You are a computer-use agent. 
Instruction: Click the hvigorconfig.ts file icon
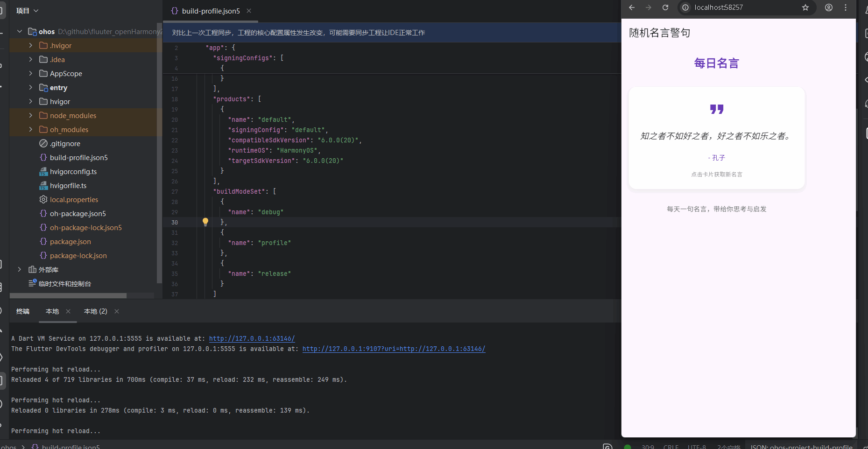[43, 171]
